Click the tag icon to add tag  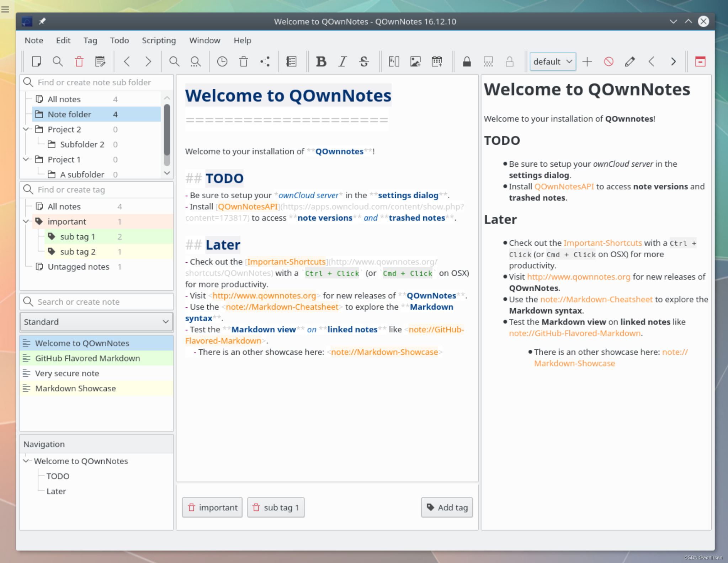(430, 507)
